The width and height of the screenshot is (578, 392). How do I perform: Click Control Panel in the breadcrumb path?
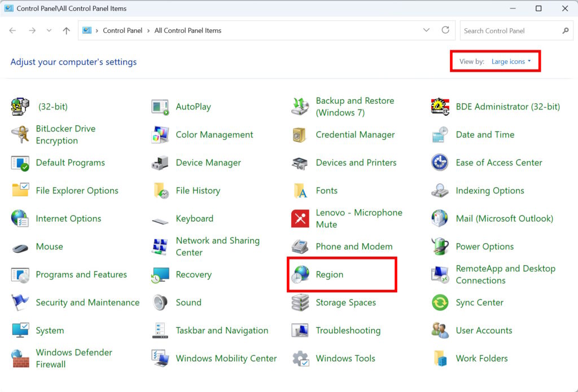[122, 30]
